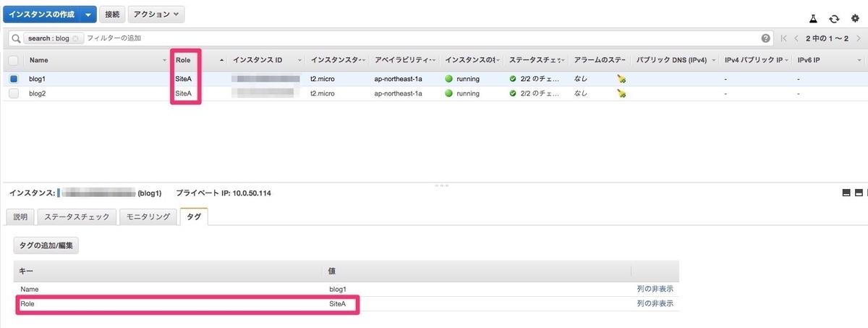
Task: Click the magnifier search icon
Action: [15, 38]
